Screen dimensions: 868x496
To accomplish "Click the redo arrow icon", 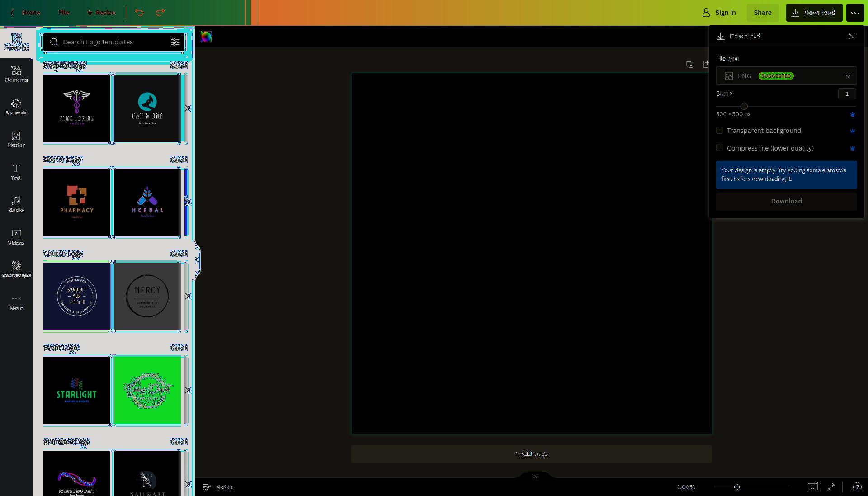I will click(x=160, y=13).
